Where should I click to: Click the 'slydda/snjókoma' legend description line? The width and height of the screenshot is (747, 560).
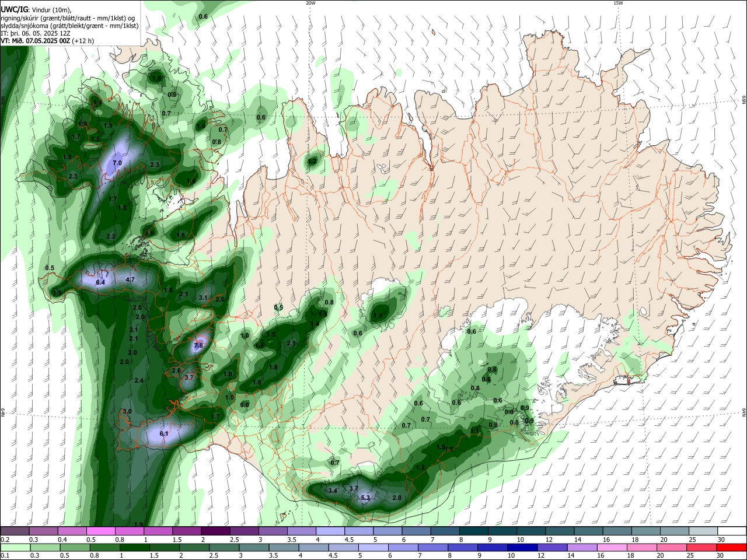(x=69, y=26)
